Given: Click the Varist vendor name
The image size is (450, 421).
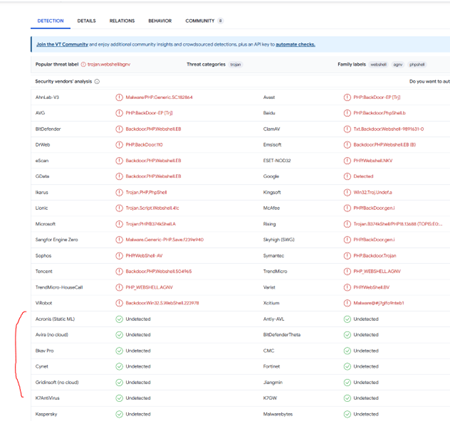Looking at the screenshot, I should (x=269, y=287).
